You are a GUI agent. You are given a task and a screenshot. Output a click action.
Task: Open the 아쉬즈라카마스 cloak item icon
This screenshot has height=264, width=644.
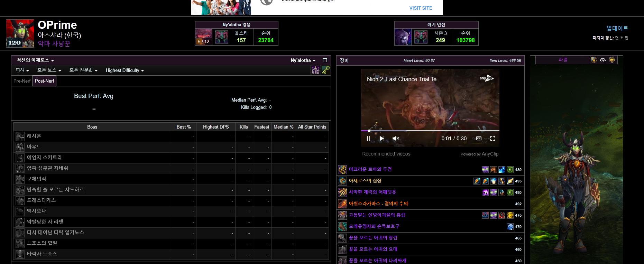coord(342,204)
